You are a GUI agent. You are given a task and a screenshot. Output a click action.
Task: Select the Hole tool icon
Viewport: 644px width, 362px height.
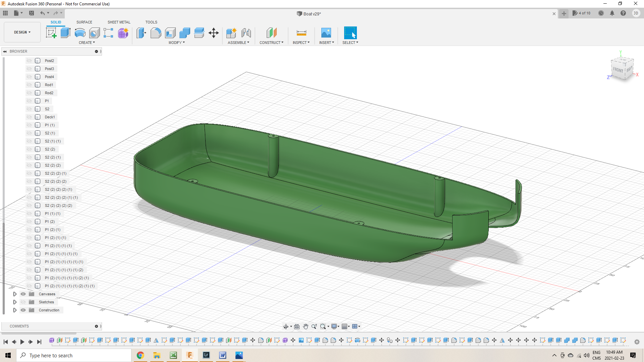click(94, 33)
